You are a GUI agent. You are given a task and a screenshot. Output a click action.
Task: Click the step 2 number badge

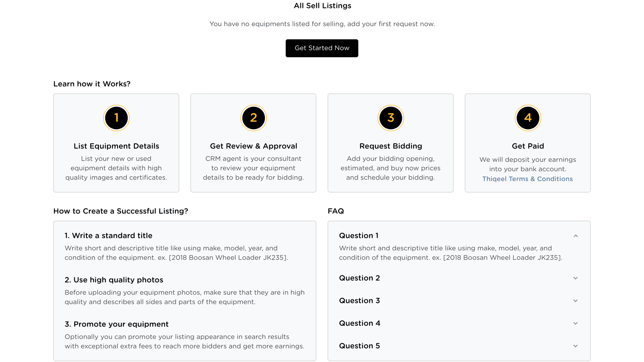pyautogui.click(x=254, y=118)
